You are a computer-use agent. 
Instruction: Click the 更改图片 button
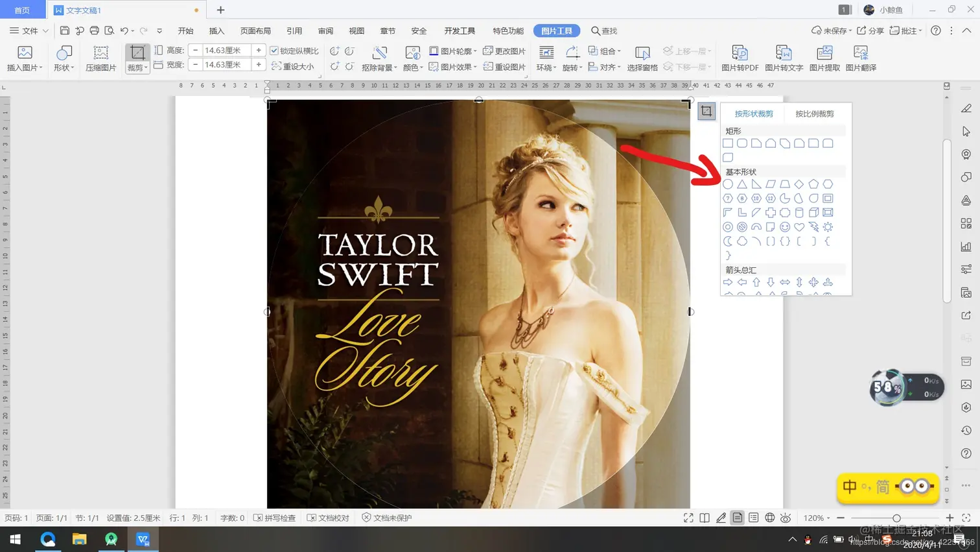pyautogui.click(x=504, y=51)
